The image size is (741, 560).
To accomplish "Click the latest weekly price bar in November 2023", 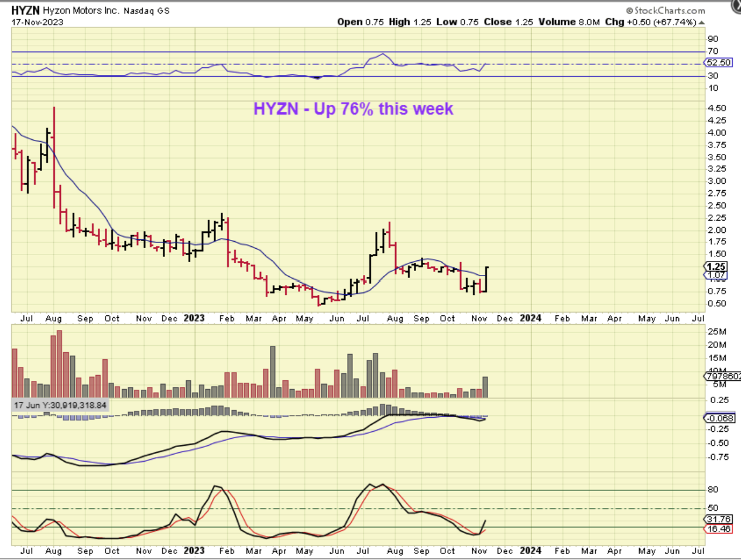I will coord(486,279).
